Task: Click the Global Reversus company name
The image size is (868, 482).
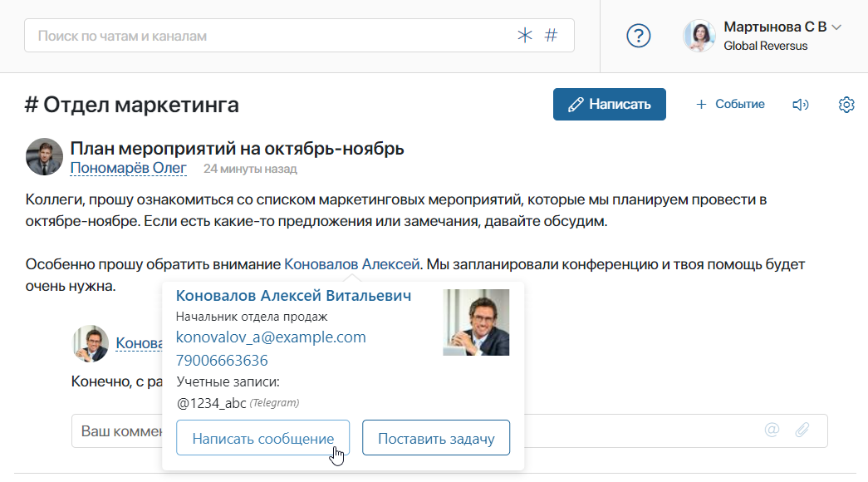Action: click(x=766, y=46)
